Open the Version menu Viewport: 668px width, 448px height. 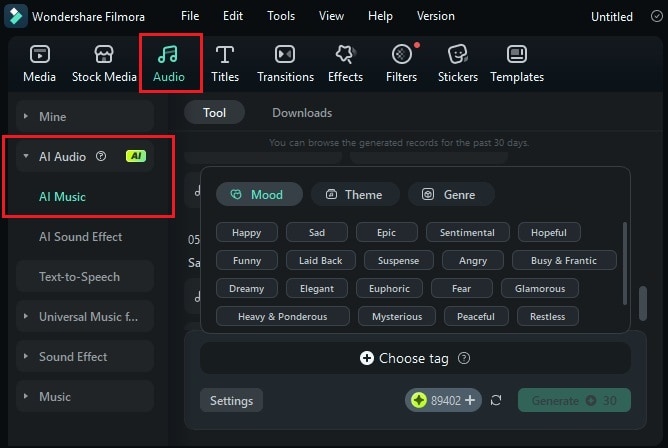[435, 16]
